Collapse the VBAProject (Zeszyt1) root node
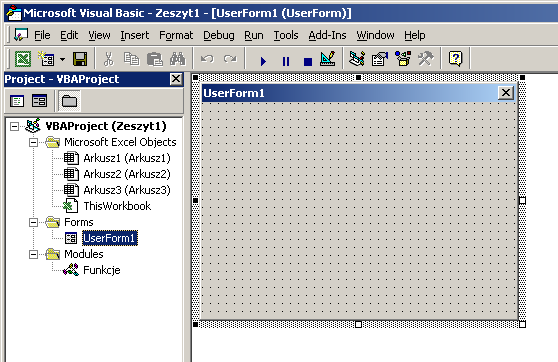 point(14,126)
